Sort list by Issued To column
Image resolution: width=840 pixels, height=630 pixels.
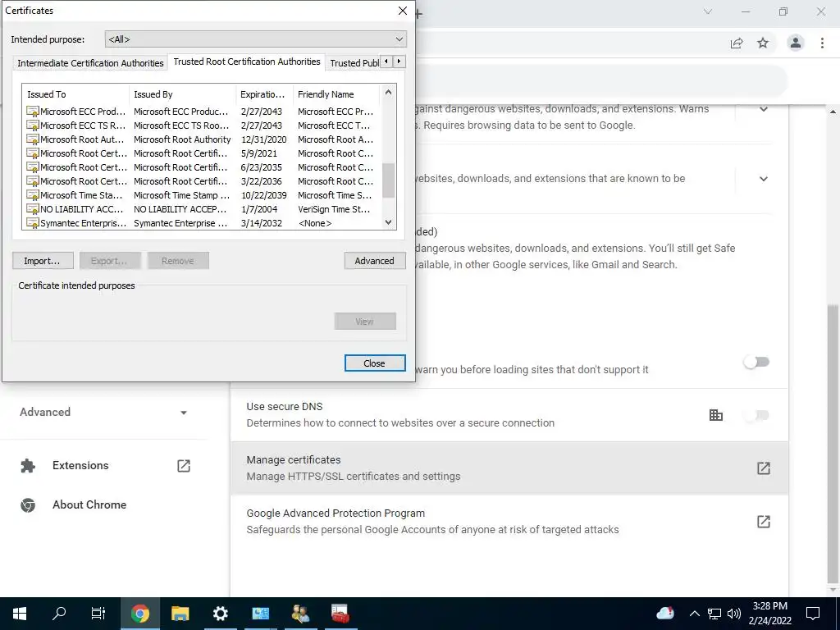pyautogui.click(x=75, y=94)
